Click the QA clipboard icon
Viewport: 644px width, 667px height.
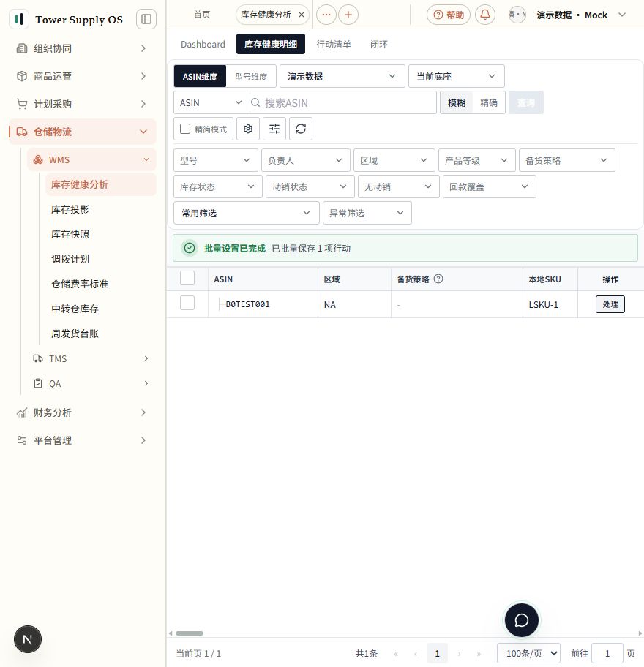[38, 384]
